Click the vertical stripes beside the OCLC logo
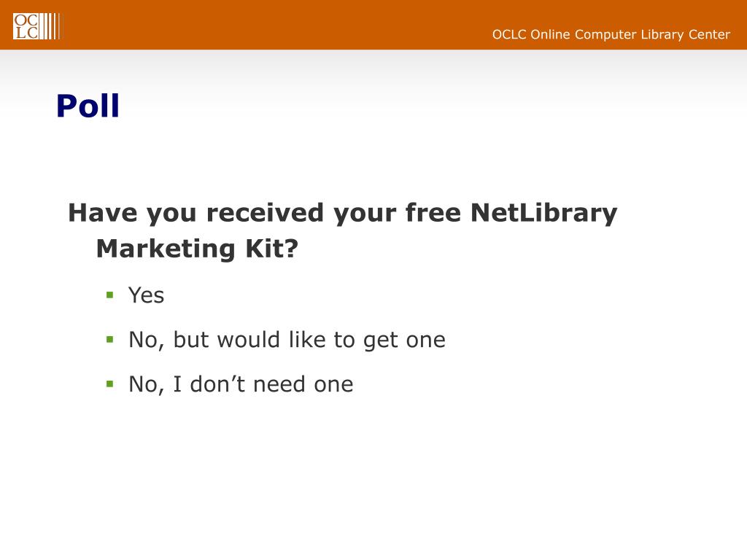This screenshot has width=747, height=560. click(x=50, y=26)
